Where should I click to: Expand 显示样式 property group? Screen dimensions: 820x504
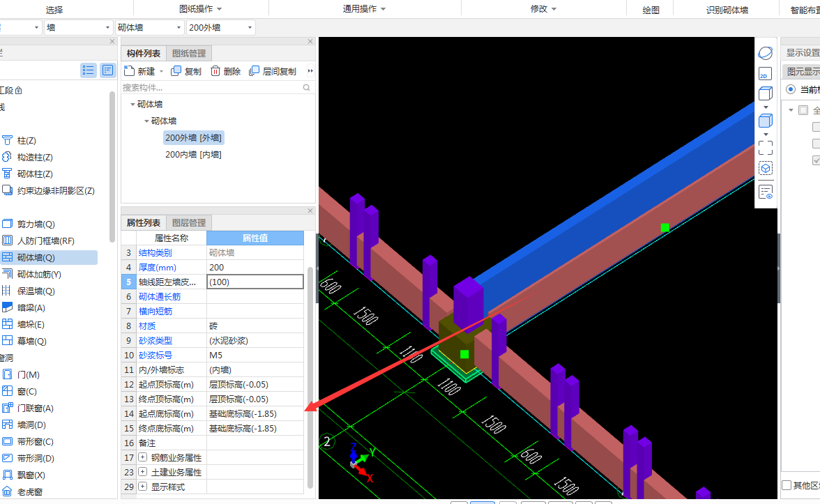142,487
